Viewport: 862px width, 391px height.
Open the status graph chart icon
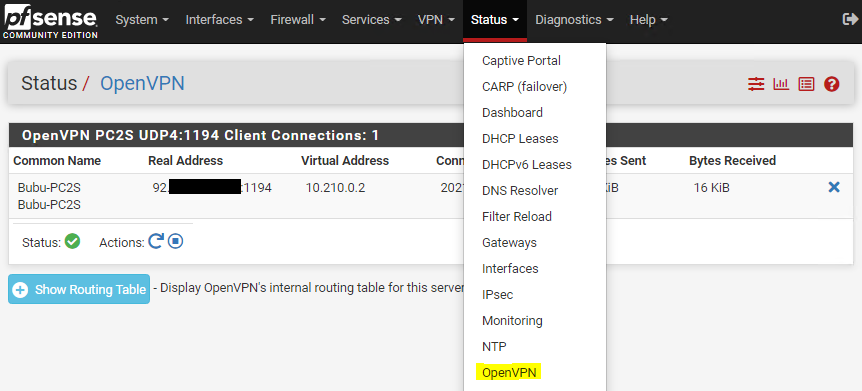point(781,84)
